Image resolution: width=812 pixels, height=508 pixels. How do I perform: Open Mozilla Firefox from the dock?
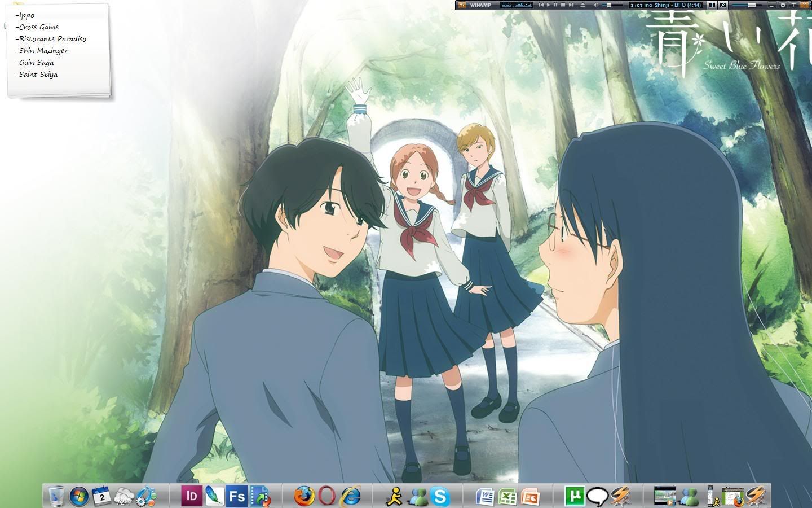pyautogui.click(x=304, y=496)
